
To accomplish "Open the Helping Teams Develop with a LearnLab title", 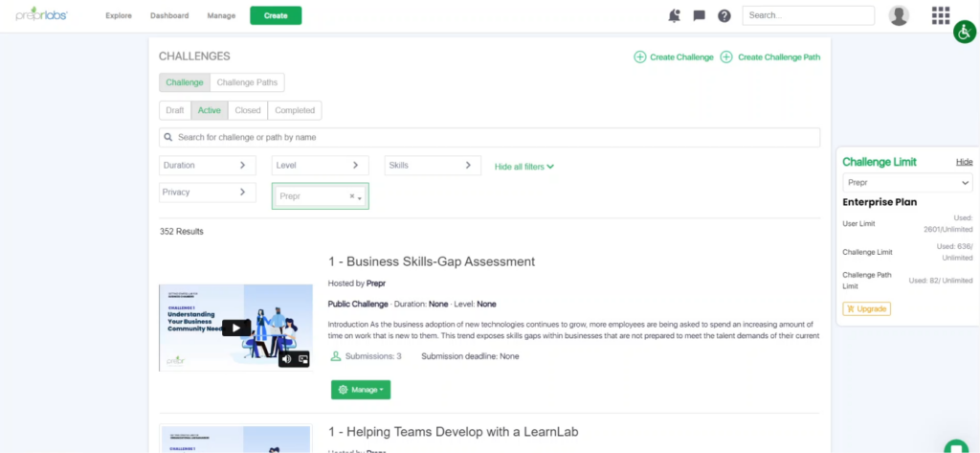I will pyautogui.click(x=453, y=432).
